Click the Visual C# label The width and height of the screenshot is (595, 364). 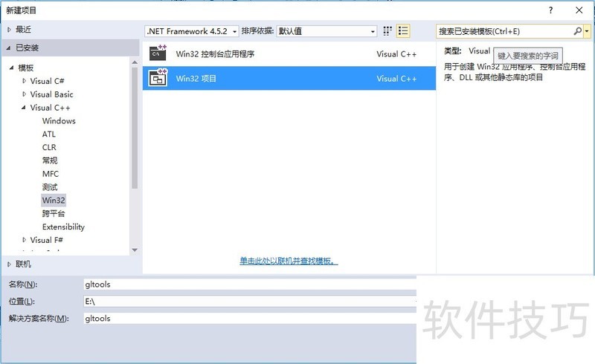coord(47,81)
